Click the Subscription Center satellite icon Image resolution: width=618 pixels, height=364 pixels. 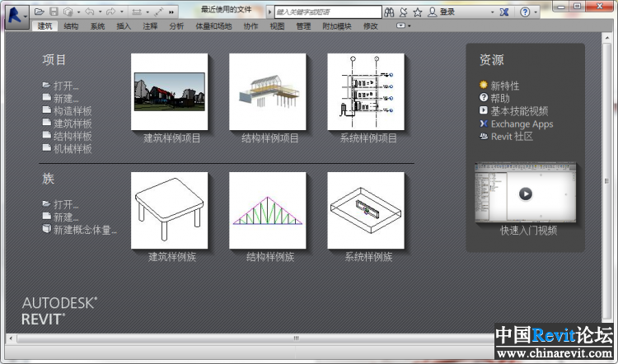point(403,12)
